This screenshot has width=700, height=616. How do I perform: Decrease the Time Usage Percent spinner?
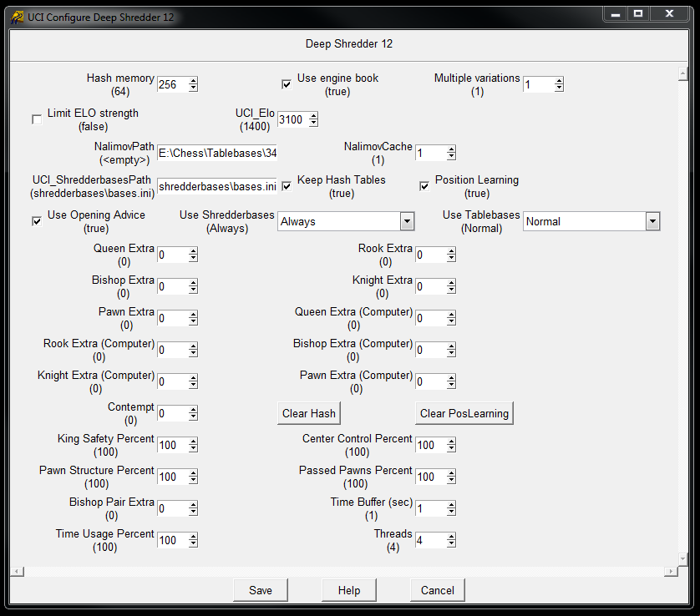tap(193, 543)
